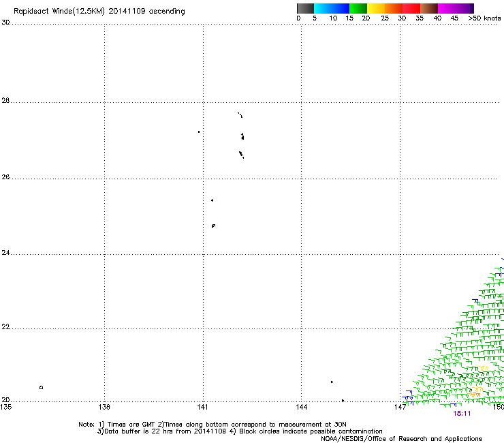This screenshot has height=443, width=504.
Task: Click the magenta 40-45 knots color band
Action: tap(447, 8)
